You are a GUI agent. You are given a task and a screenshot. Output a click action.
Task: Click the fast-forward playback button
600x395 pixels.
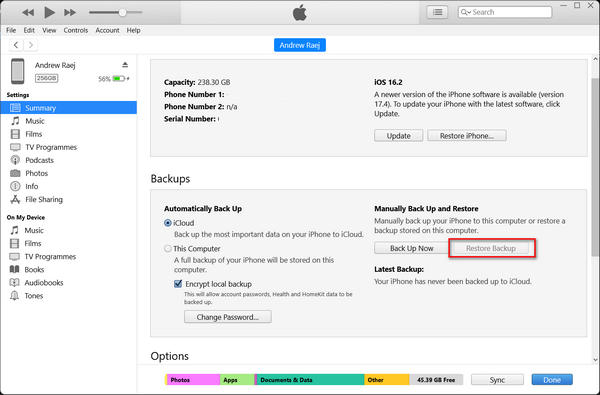pyautogui.click(x=70, y=13)
